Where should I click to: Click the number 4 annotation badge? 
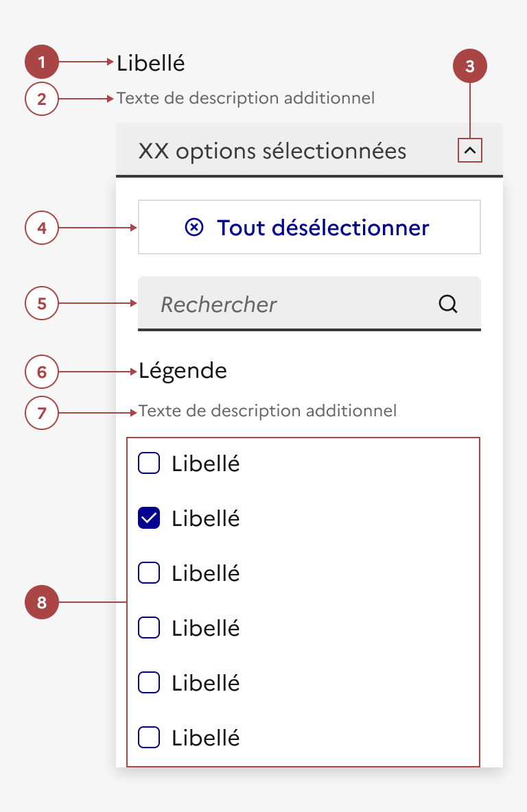pyautogui.click(x=42, y=227)
